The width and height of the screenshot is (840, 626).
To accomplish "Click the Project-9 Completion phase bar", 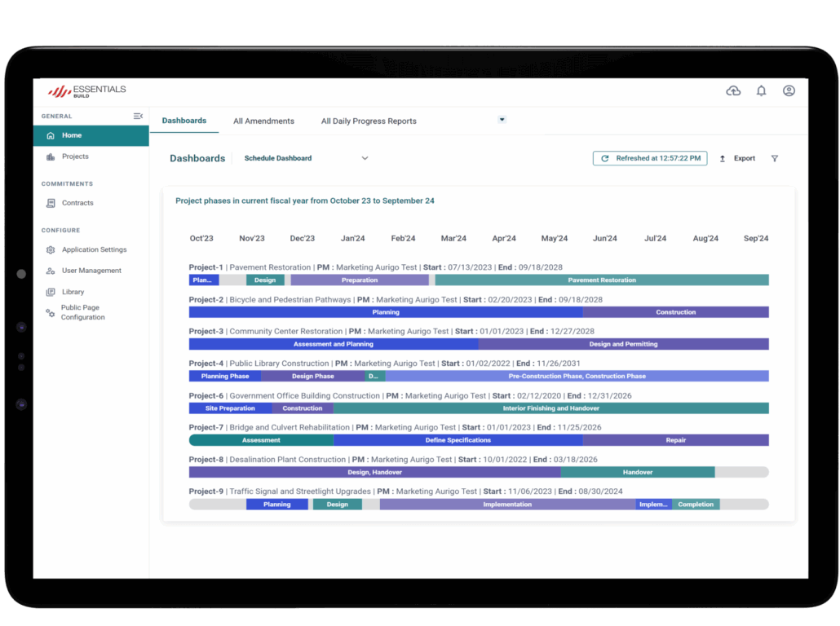I will [x=695, y=505].
